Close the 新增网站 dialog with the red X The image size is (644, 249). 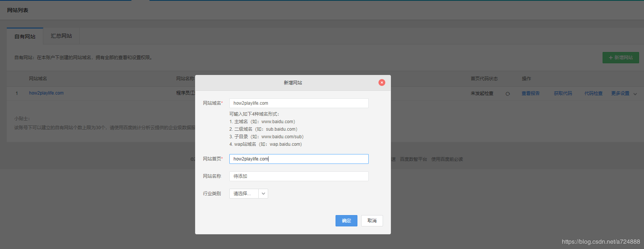[x=382, y=82]
